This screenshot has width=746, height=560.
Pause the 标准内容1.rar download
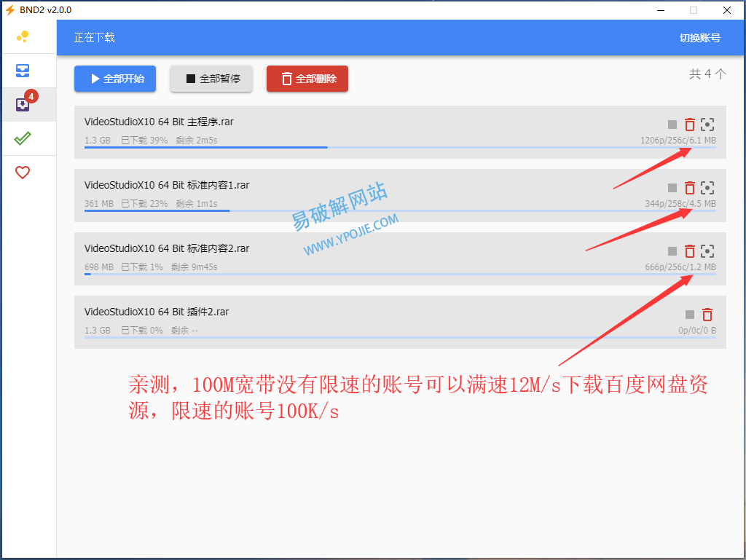pos(672,188)
